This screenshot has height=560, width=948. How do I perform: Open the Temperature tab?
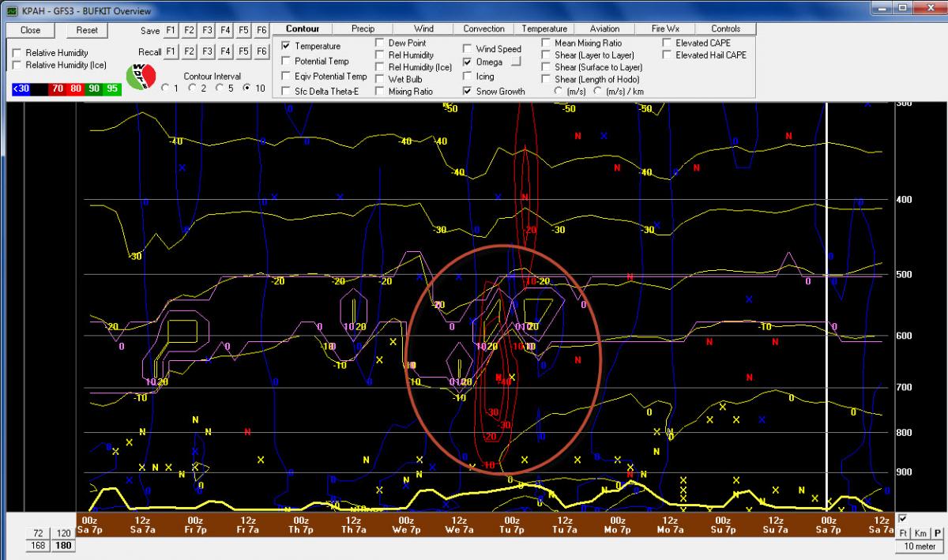[544, 28]
